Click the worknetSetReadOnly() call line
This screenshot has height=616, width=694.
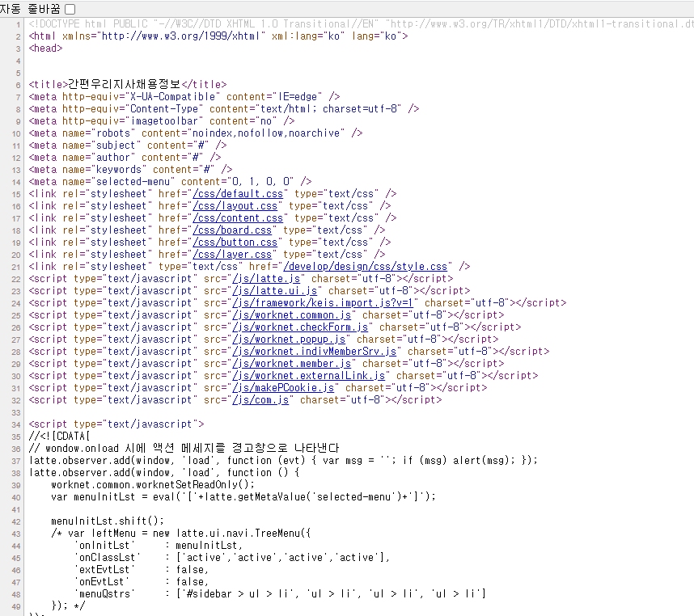[153, 485]
